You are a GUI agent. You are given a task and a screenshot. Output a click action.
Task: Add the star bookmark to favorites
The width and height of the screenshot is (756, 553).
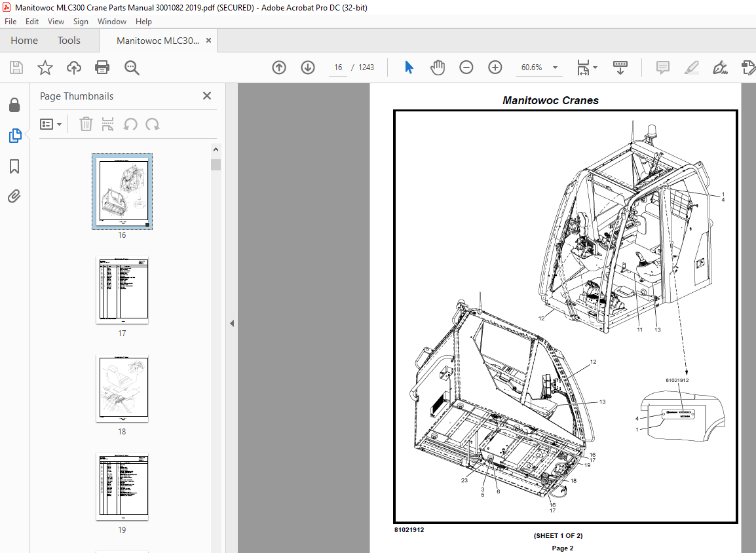pyautogui.click(x=45, y=67)
